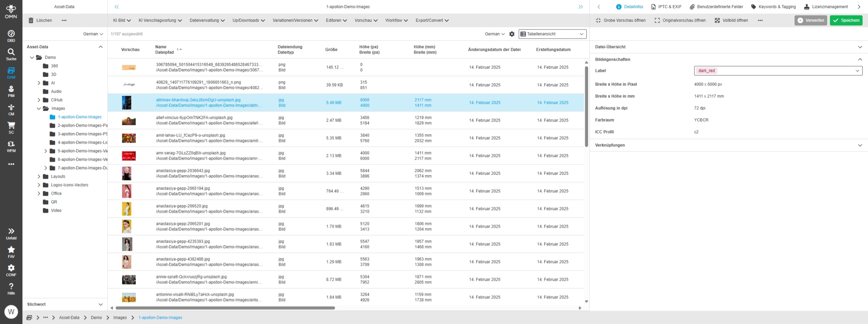The height and width of the screenshot is (324, 868).
Task: Open the SC shopping cart module
Action: click(x=11, y=128)
